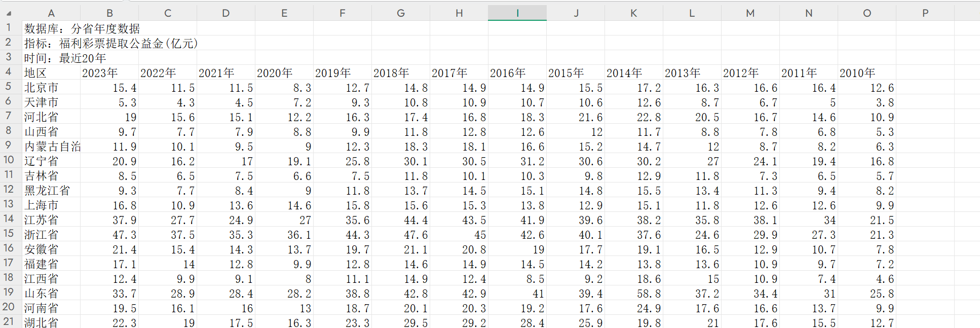Click column P header
The width and height of the screenshot is (980, 328).
(925, 13)
